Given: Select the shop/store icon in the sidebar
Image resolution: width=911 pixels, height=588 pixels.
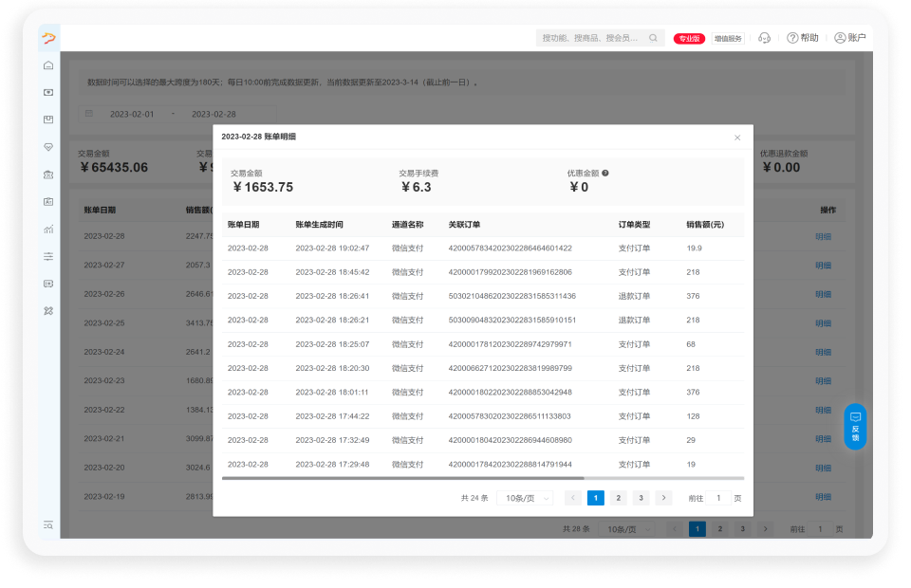Looking at the screenshot, I should 48,175.
